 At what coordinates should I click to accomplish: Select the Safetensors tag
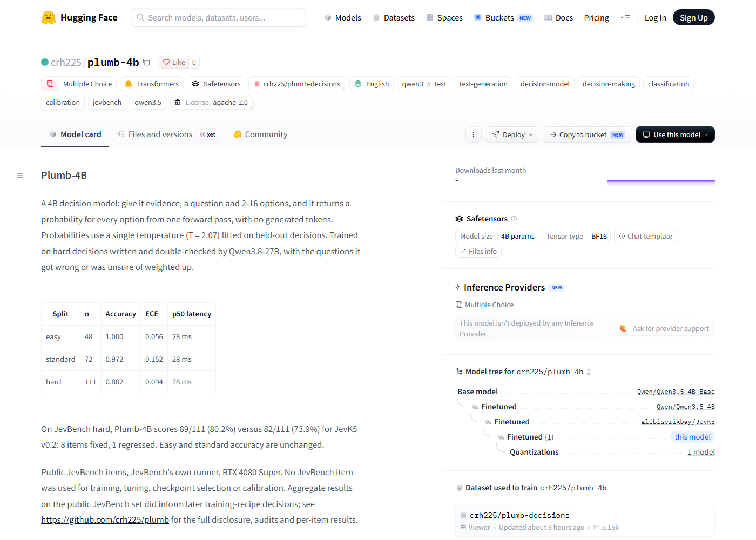[x=216, y=84]
